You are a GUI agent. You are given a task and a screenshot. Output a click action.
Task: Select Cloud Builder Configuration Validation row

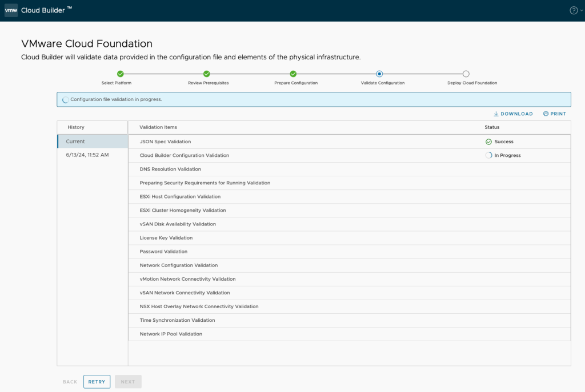coord(349,155)
